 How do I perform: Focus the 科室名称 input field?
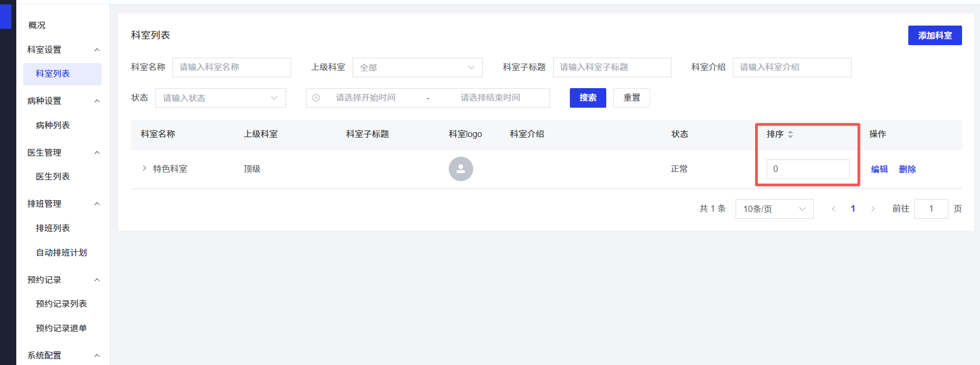click(231, 67)
